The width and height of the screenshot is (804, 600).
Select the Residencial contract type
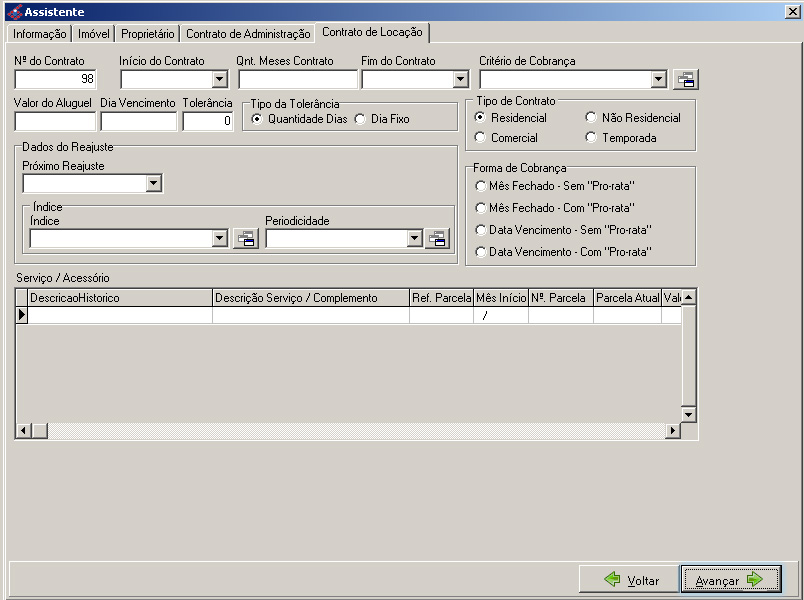coord(481,118)
